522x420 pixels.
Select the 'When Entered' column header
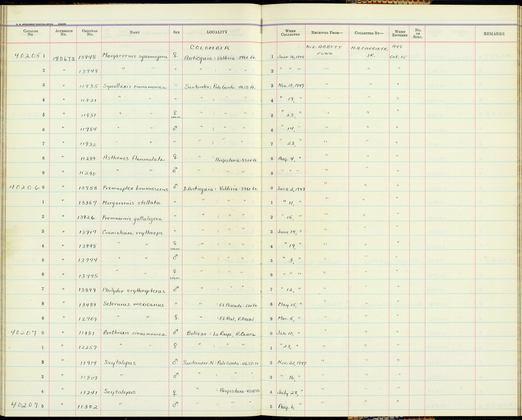coord(400,33)
